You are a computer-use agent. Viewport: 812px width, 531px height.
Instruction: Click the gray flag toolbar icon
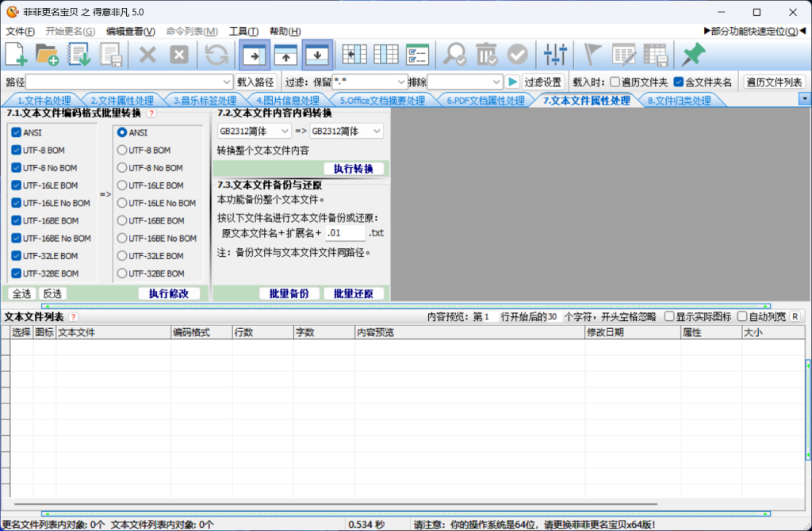click(592, 54)
